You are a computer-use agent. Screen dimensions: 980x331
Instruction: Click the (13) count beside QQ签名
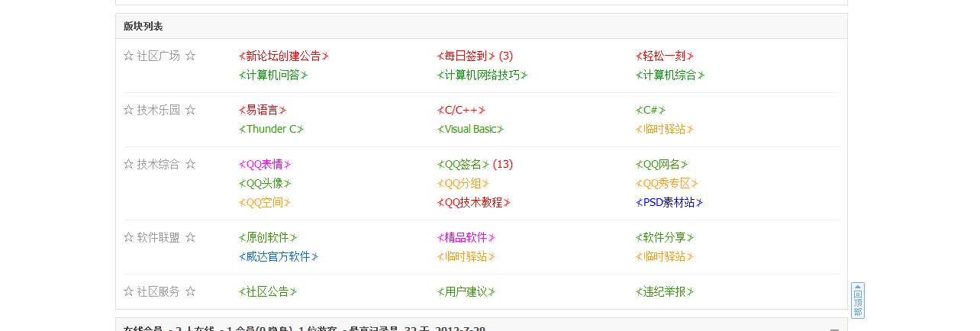point(503,164)
